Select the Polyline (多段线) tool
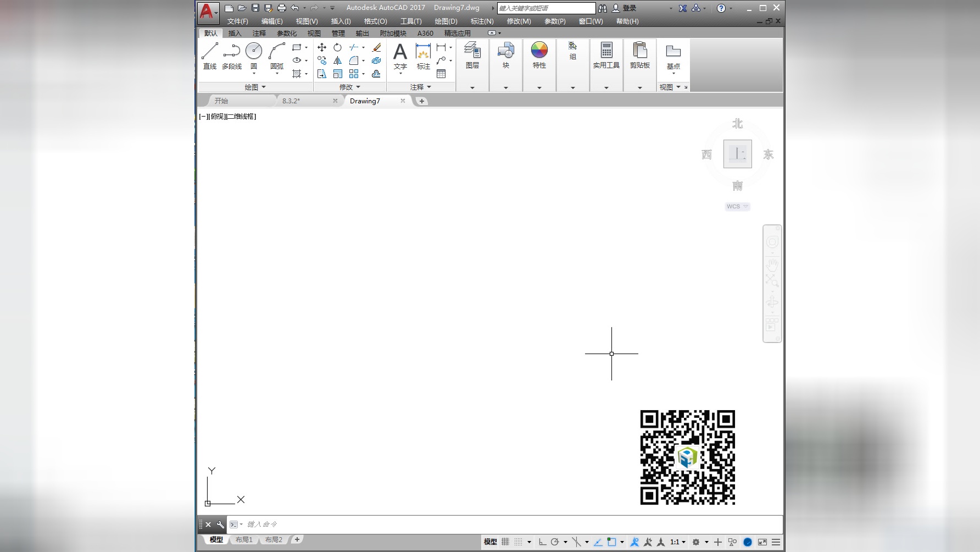This screenshot has height=552, width=980. click(x=232, y=56)
